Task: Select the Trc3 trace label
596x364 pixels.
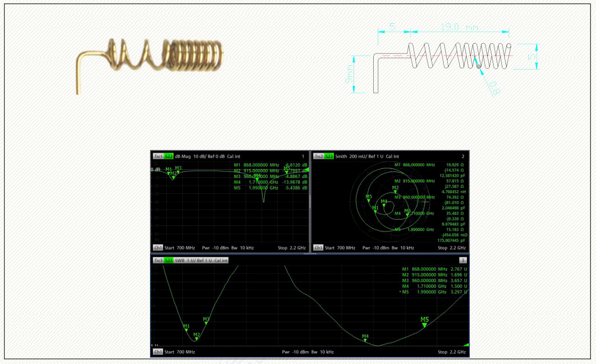Action: pyautogui.click(x=158, y=260)
